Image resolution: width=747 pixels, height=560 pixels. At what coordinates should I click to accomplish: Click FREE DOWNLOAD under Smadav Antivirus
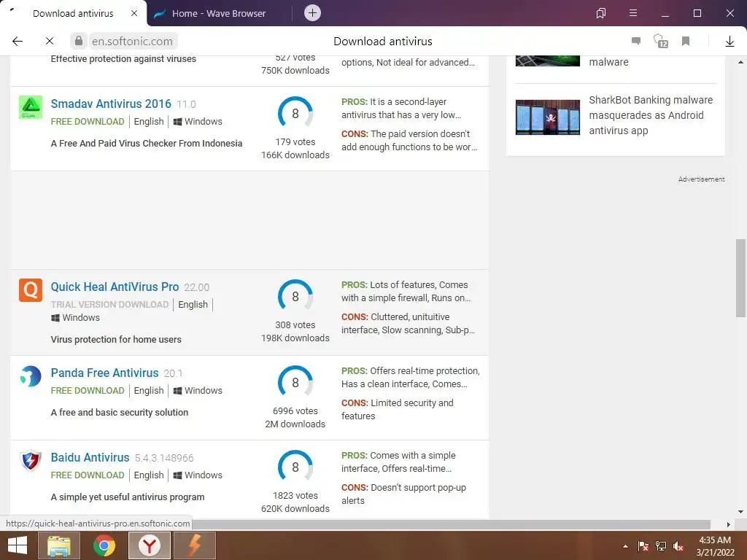click(x=88, y=122)
